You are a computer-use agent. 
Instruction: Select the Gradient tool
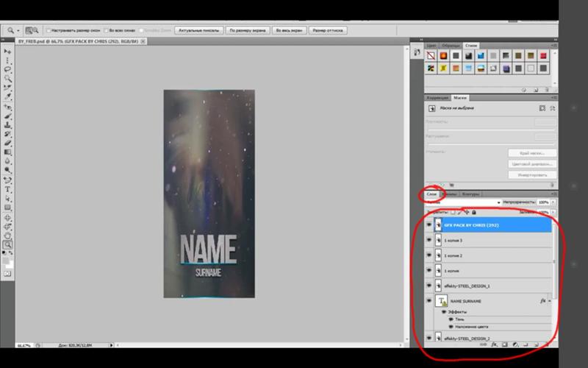coord(7,152)
